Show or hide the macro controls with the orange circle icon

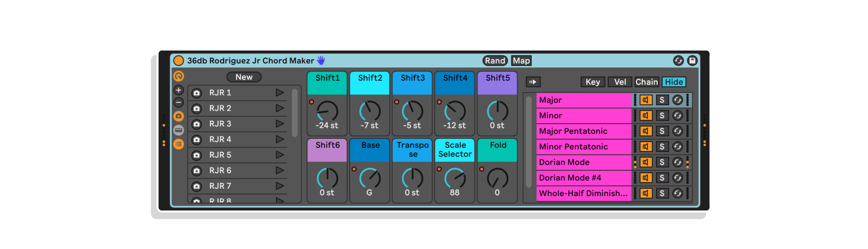pos(179,76)
